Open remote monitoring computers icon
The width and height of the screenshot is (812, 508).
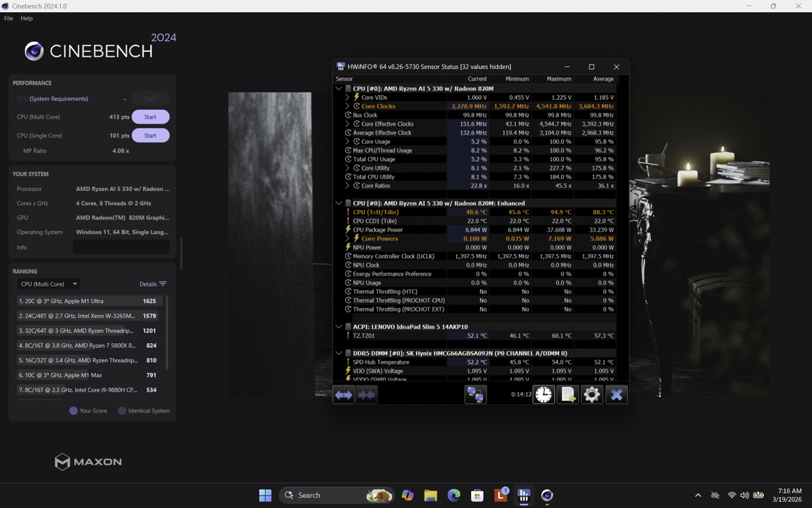click(476, 394)
